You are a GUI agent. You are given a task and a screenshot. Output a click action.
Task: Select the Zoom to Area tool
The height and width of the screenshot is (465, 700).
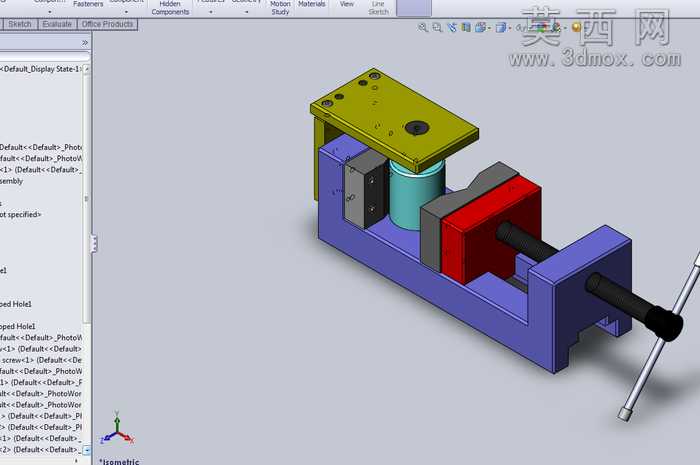(x=437, y=28)
